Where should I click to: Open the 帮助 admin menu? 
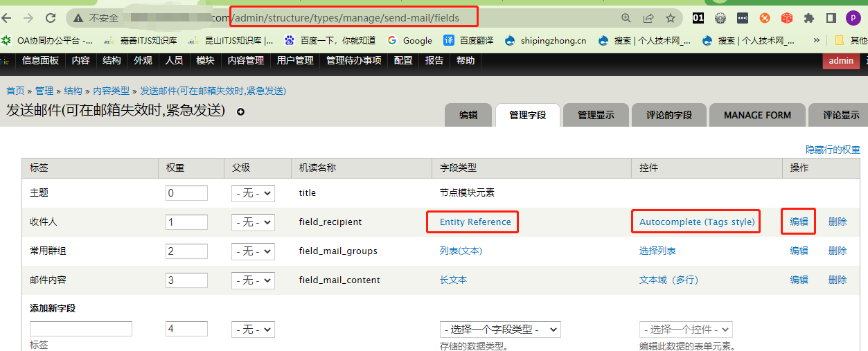466,60
